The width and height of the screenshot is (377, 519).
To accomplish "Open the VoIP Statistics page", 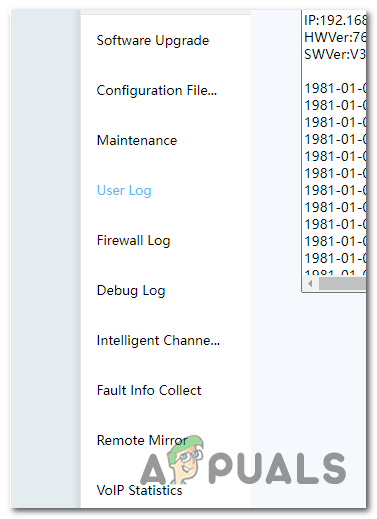I will (x=139, y=490).
